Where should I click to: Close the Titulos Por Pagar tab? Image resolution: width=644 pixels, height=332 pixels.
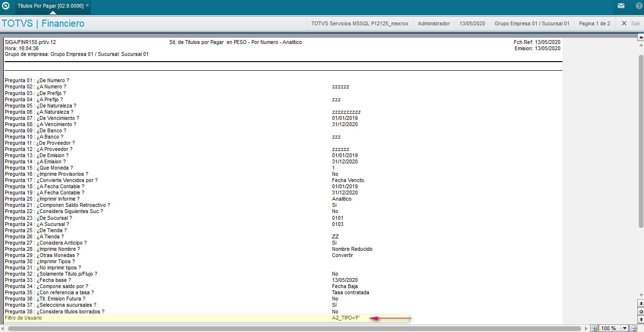(87, 6)
